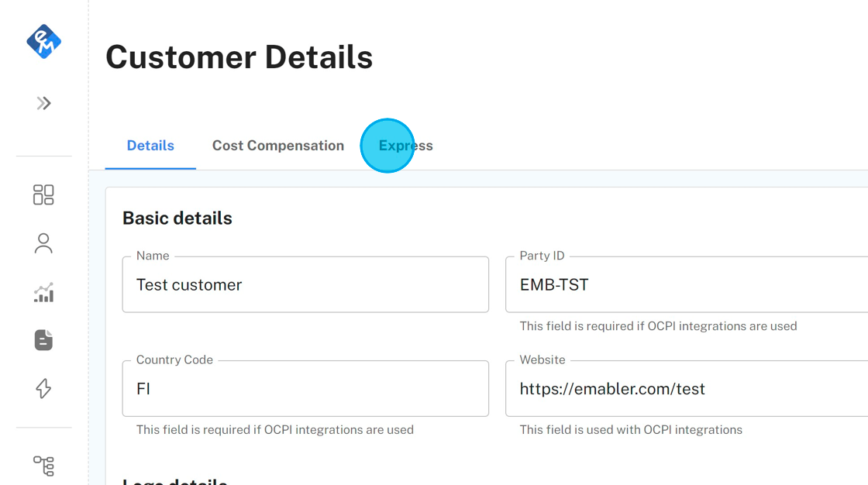Open the hierarchy tree sidebar icon
The width and height of the screenshot is (868, 485).
43,466
